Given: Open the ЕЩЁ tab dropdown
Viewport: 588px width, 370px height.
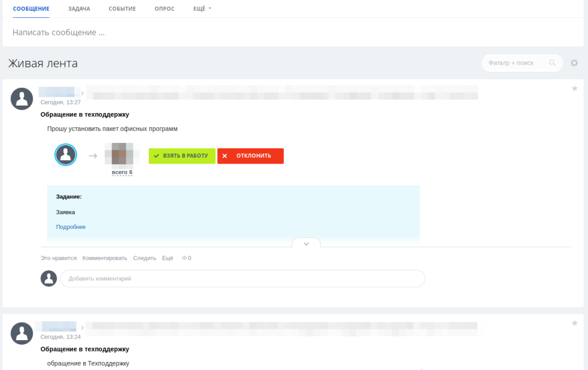Looking at the screenshot, I should (x=202, y=9).
